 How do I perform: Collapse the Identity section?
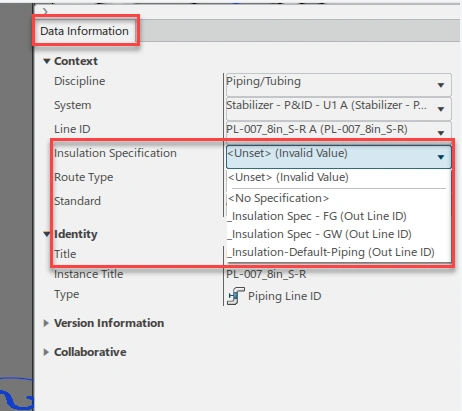[47, 234]
